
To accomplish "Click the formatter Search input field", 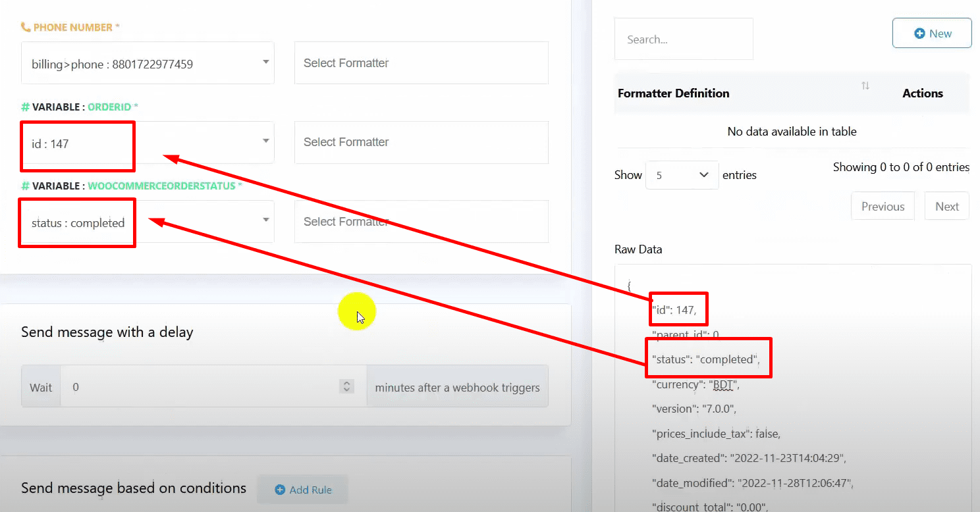I will [683, 39].
